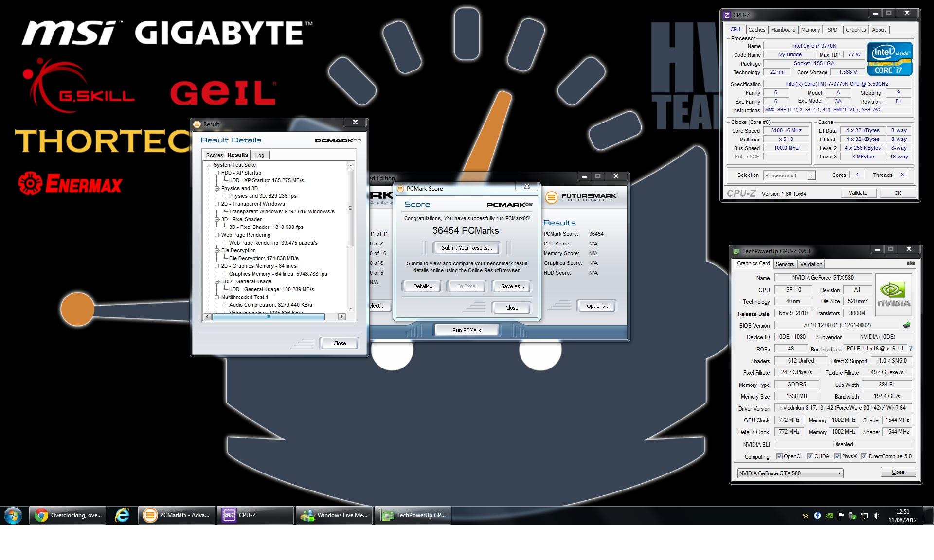Collapse the System Test Suite tree node
Screen dimensions: 934x560
tap(209, 165)
